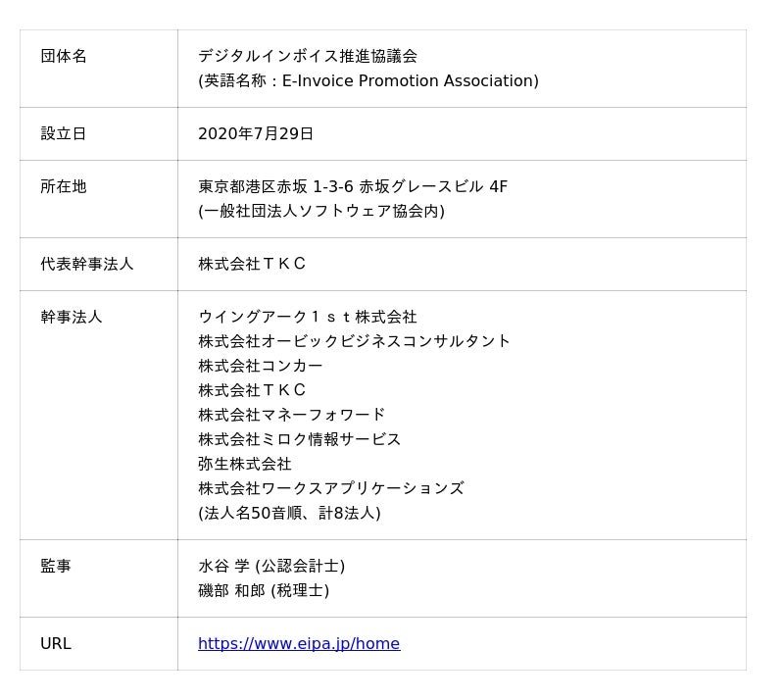Click the 一般社団法人ソフトウェア協会内 text

point(321,212)
